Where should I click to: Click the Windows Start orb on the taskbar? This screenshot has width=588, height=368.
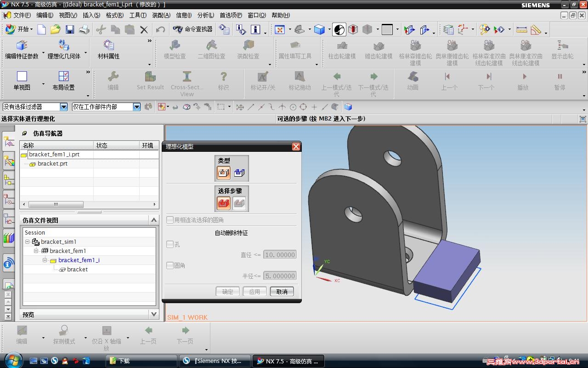tap(12, 360)
